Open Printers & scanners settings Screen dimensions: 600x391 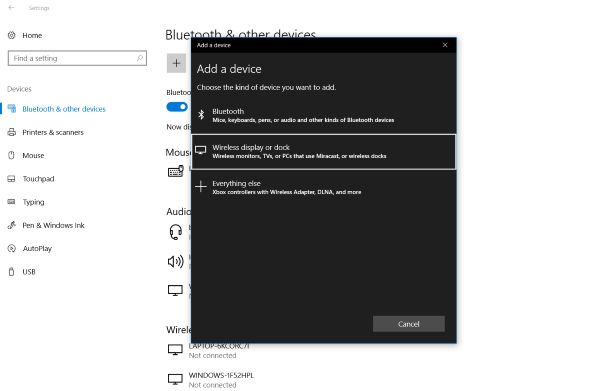(53, 132)
